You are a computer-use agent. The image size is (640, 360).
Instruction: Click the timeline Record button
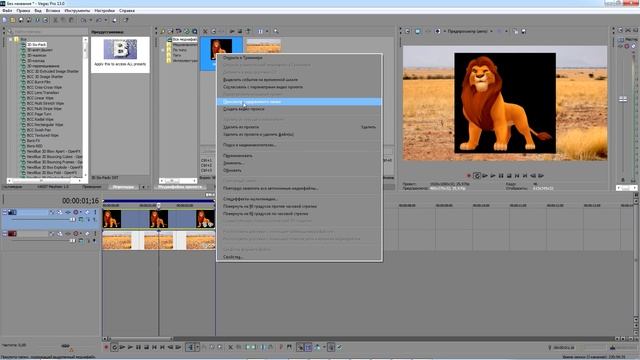click(x=106, y=347)
